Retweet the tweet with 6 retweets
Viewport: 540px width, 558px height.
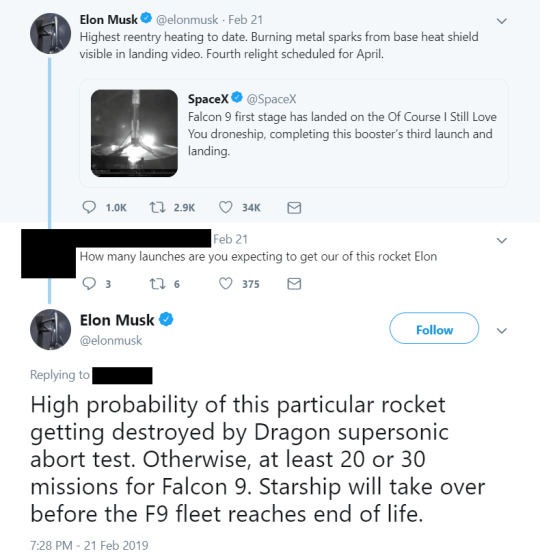(157, 284)
